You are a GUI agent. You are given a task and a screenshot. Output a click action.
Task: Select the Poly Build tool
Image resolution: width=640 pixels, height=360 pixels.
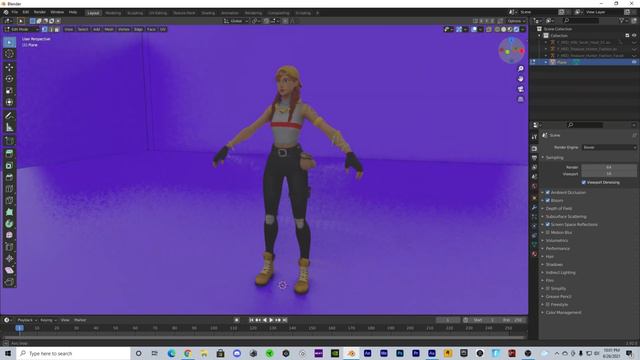click(9, 212)
